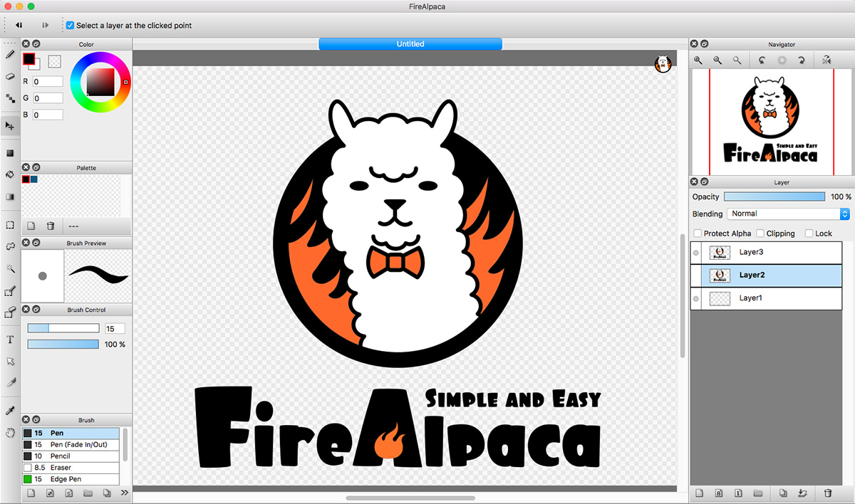Duplicate the current layer
The width and height of the screenshot is (855, 504).
click(x=783, y=493)
